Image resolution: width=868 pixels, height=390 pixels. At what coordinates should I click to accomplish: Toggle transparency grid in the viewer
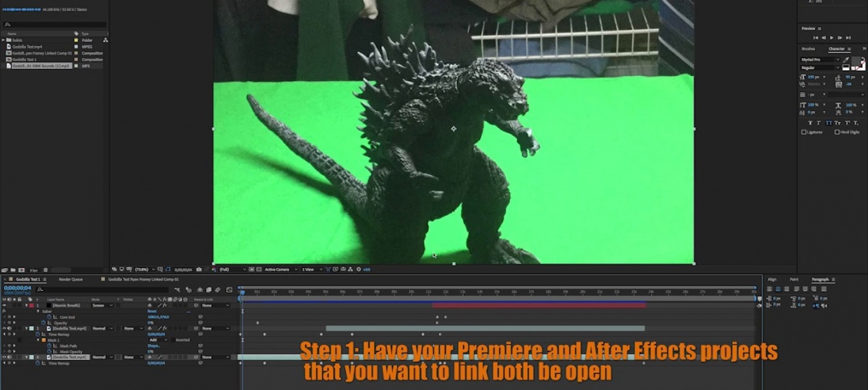coord(259,270)
